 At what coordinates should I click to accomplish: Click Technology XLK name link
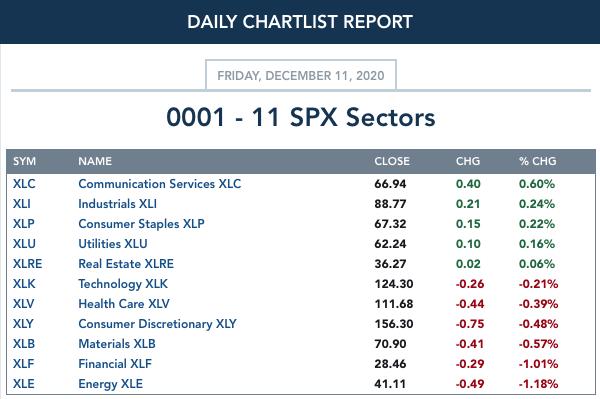pyautogui.click(x=123, y=284)
